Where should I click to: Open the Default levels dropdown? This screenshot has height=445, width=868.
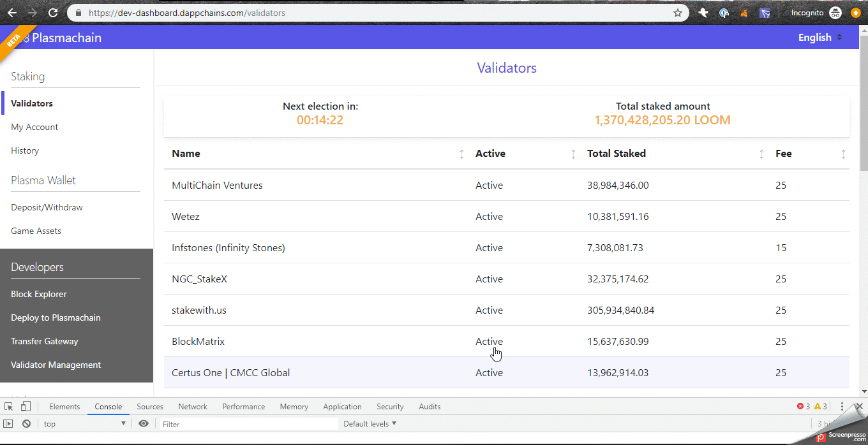(x=370, y=423)
